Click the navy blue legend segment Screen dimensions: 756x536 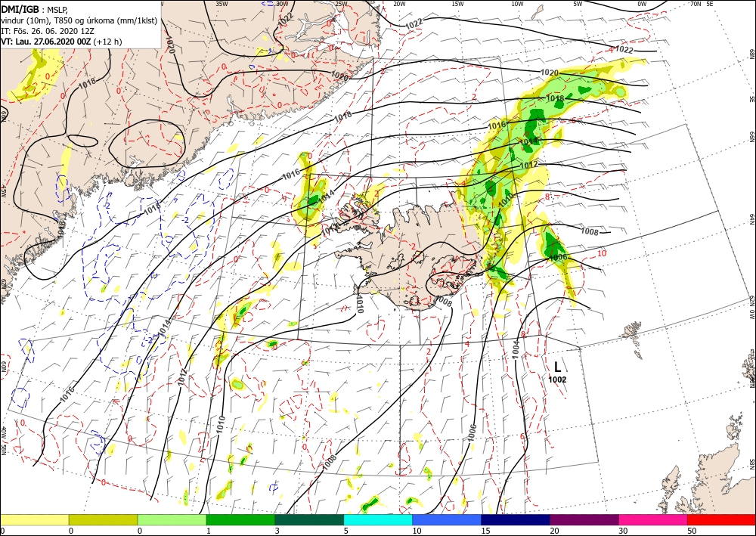(516, 519)
